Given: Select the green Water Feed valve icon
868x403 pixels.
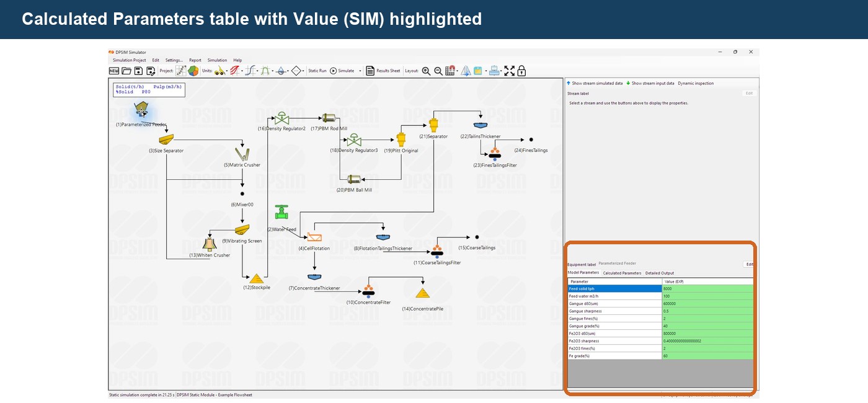Looking at the screenshot, I should click(281, 212).
